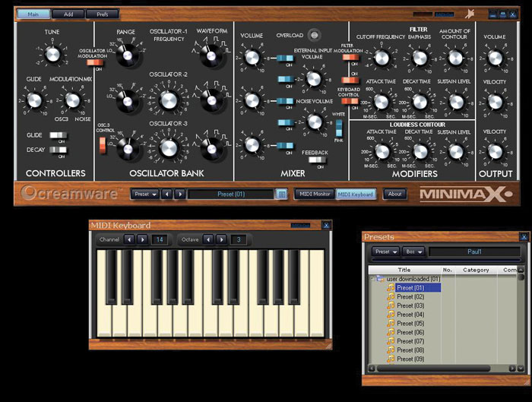Select Preset (02) in the list
The height and width of the screenshot is (402, 532).
(410, 297)
